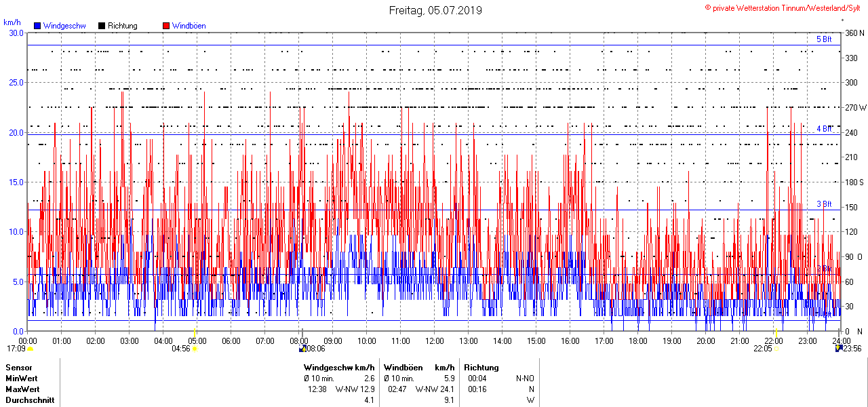Image resolution: width=868 pixels, height=407 pixels.
Task: Click the 03:00 time axis label
Action: [130, 341]
